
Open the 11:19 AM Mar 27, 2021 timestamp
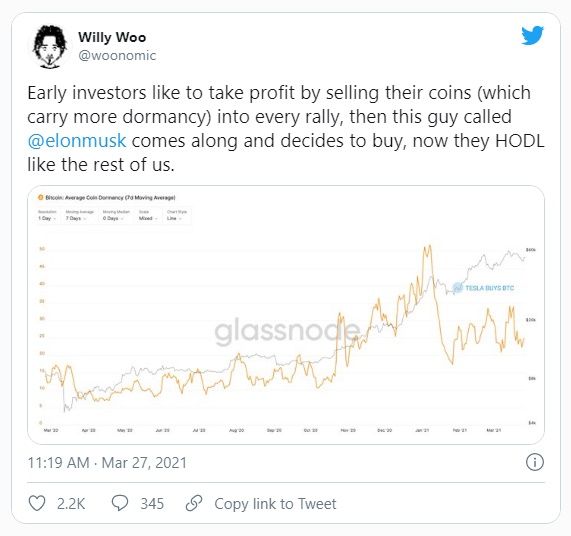pos(107,463)
